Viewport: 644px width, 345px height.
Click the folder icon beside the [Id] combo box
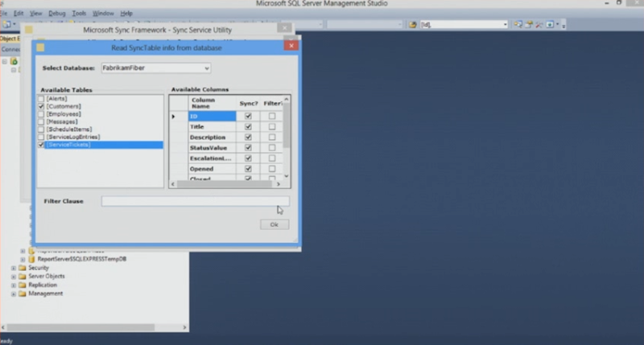tap(412, 25)
